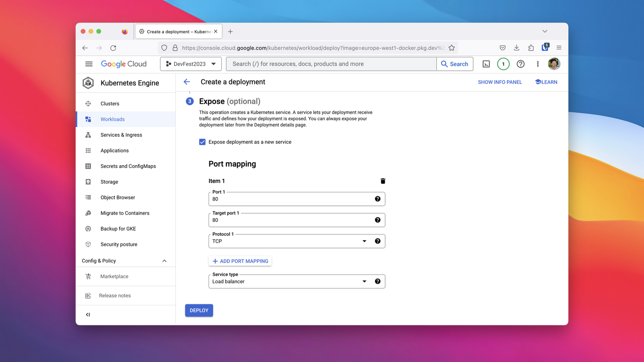This screenshot has height=362, width=644.
Task: Uncheck Expose deployment as a new service
Action: [x=202, y=142]
